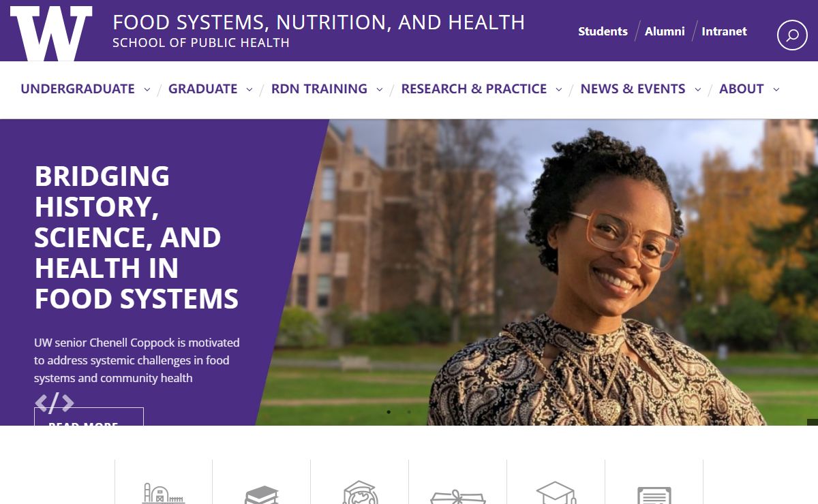Screen dimensions: 818x504
Task: Expand the Undergraduate menu chevron
Action: (x=147, y=89)
